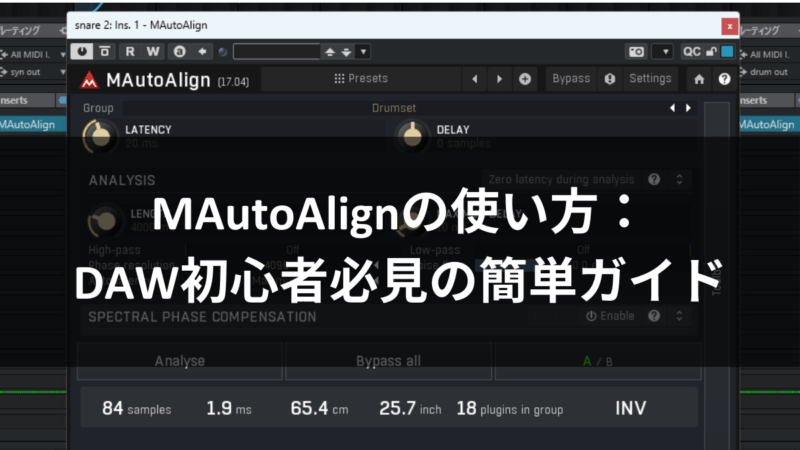Click help icon in Spectral Phase Compensation header
This screenshot has height=450, width=800.
pyautogui.click(x=654, y=316)
